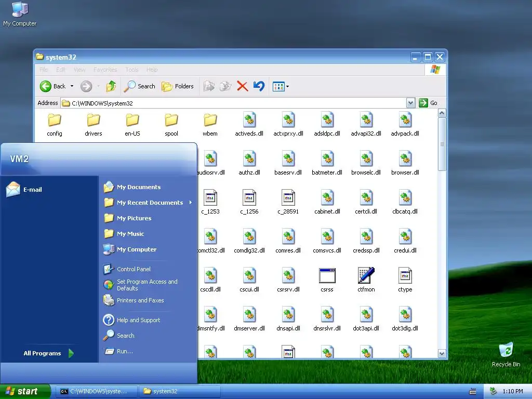Viewport: 532px width, 399px height.
Task: Click the scroll up arrow of file list
Action: click(x=442, y=113)
